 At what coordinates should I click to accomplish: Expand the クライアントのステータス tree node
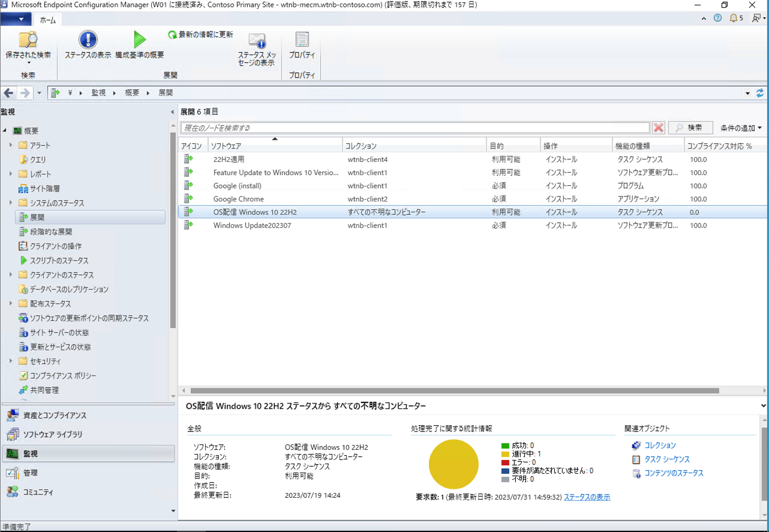pyautogui.click(x=11, y=275)
